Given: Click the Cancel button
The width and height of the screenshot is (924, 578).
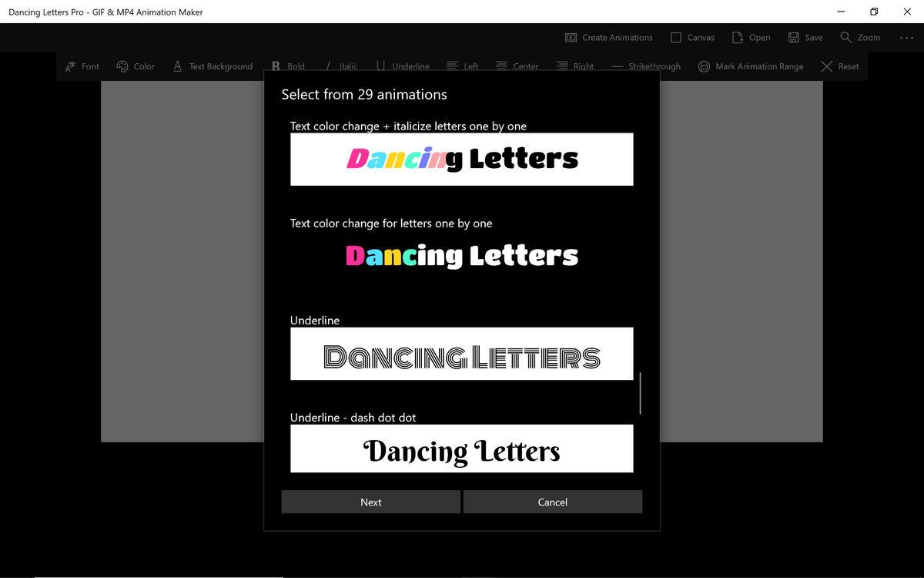Looking at the screenshot, I should 553,502.
